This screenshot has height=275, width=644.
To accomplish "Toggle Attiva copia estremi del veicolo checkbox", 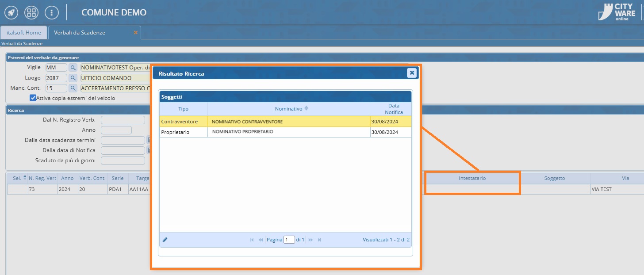I will pos(33,98).
